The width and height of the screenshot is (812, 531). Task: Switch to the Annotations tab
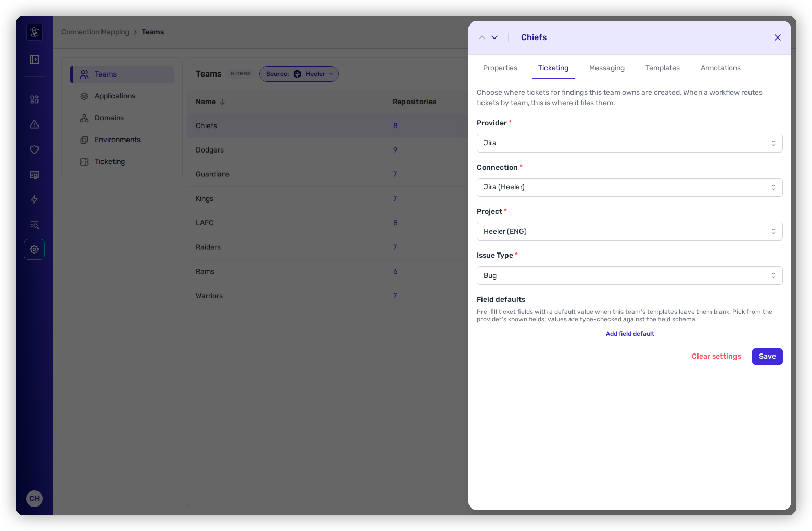pos(720,68)
